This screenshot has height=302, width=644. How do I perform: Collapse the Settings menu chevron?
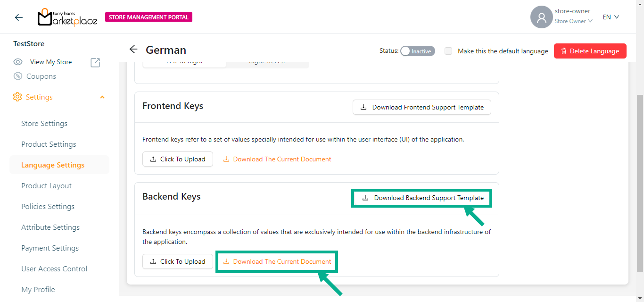pyautogui.click(x=102, y=97)
